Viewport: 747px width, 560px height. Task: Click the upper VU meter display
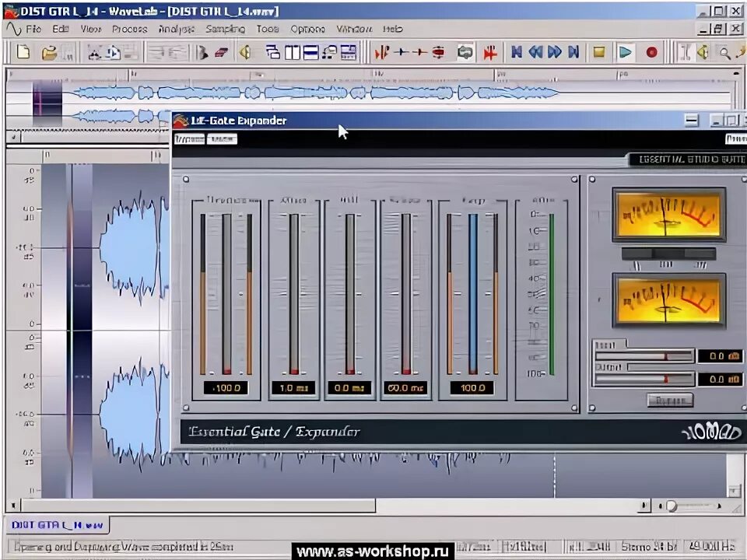click(668, 215)
